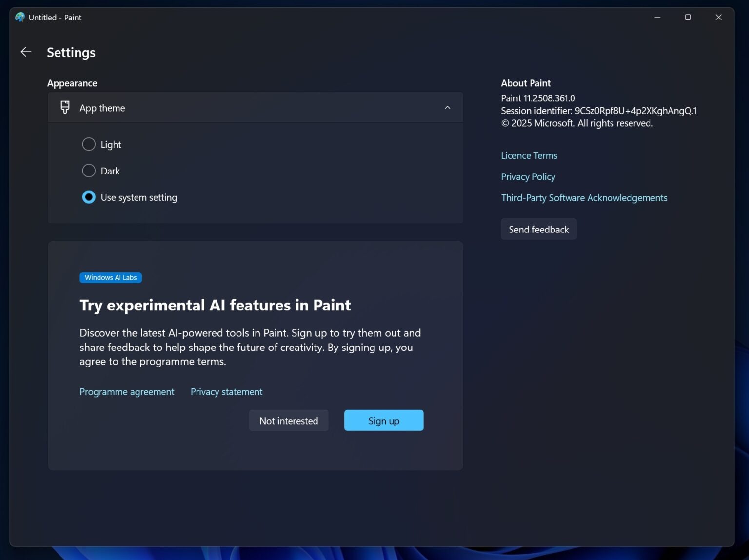Maximize the Paint window

point(688,17)
